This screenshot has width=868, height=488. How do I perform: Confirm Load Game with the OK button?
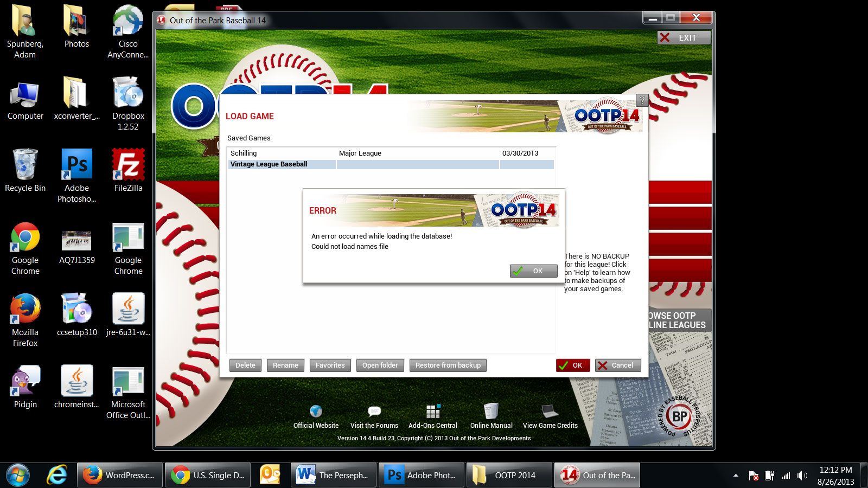click(x=572, y=365)
